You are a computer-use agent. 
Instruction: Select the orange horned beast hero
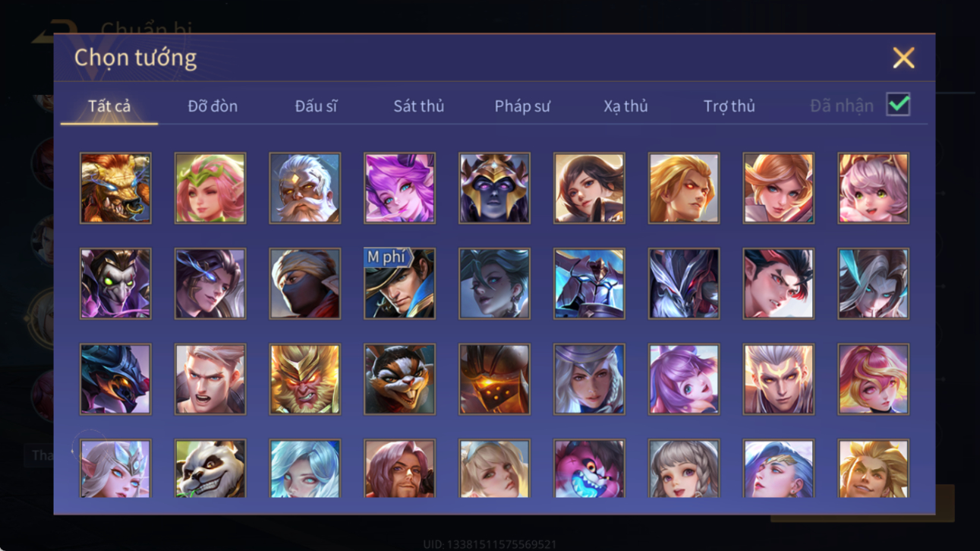coord(115,188)
